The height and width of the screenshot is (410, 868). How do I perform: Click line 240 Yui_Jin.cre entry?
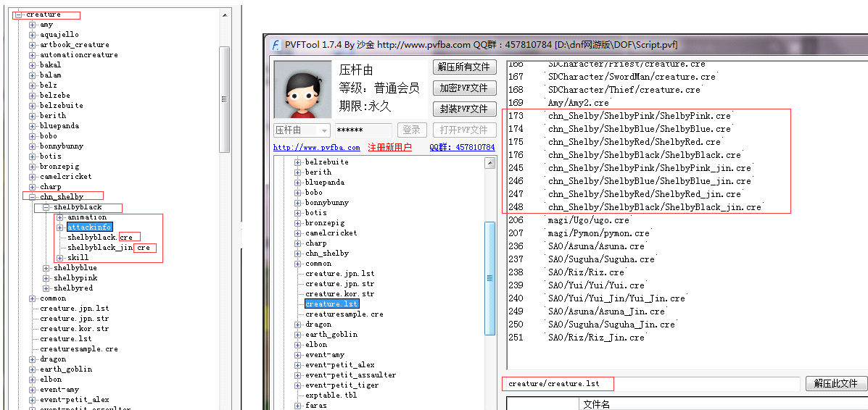tap(616, 298)
